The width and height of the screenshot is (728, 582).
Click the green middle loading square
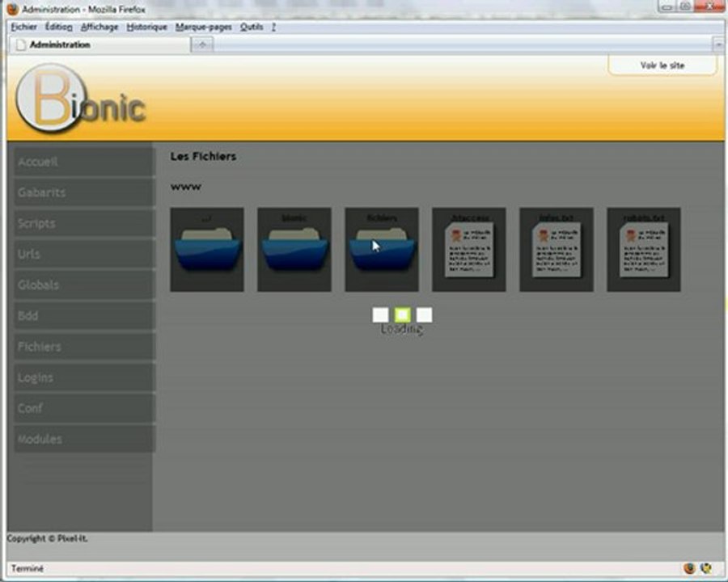tap(403, 314)
